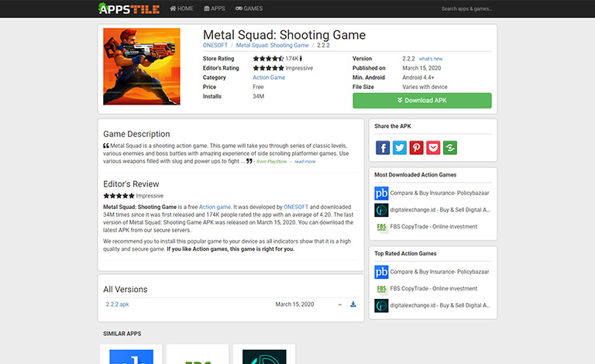Viewport: 595px width, 364px height.
Task: Open Action game link in Editor's Review
Action: click(x=215, y=207)
